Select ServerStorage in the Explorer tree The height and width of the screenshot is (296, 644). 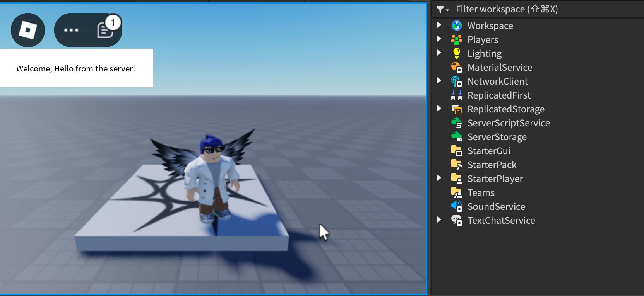pos(497,137)
